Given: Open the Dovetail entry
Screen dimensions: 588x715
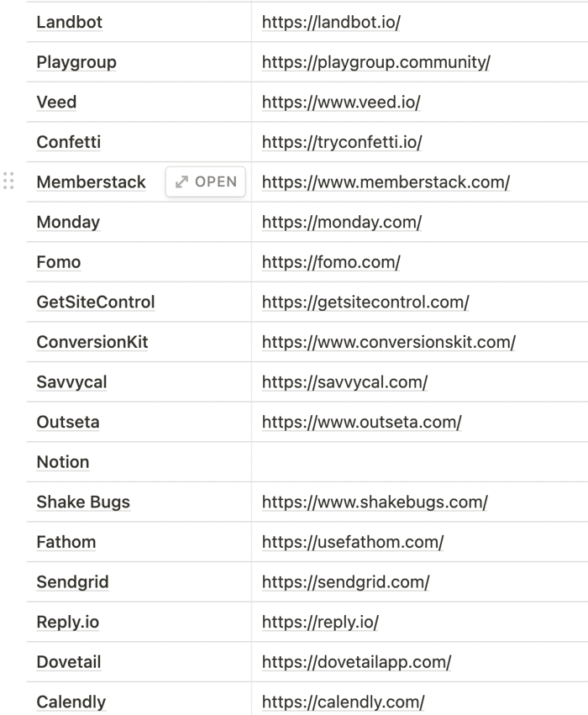Looking at the screenshot, I should click(x=68, y=662).
